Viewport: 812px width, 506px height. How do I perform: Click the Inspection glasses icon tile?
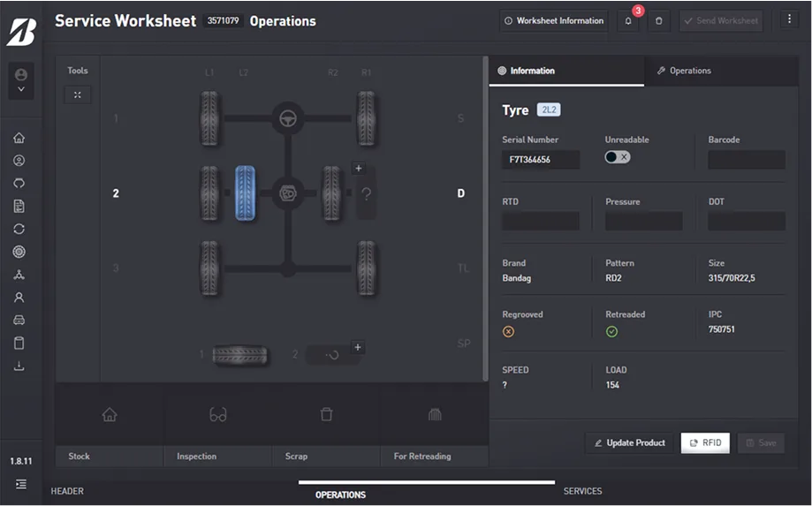pos(218,414)
